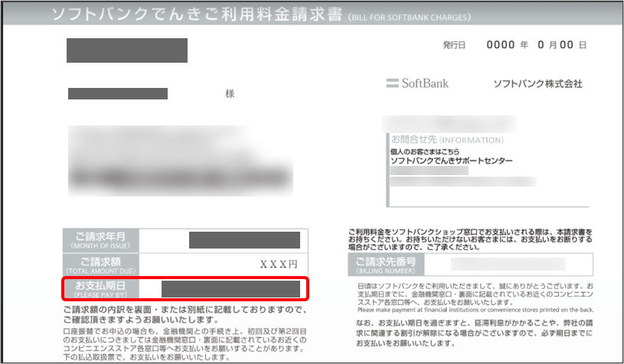
Task: Click the ご請求年月 label cell
Action: [101, 240]
